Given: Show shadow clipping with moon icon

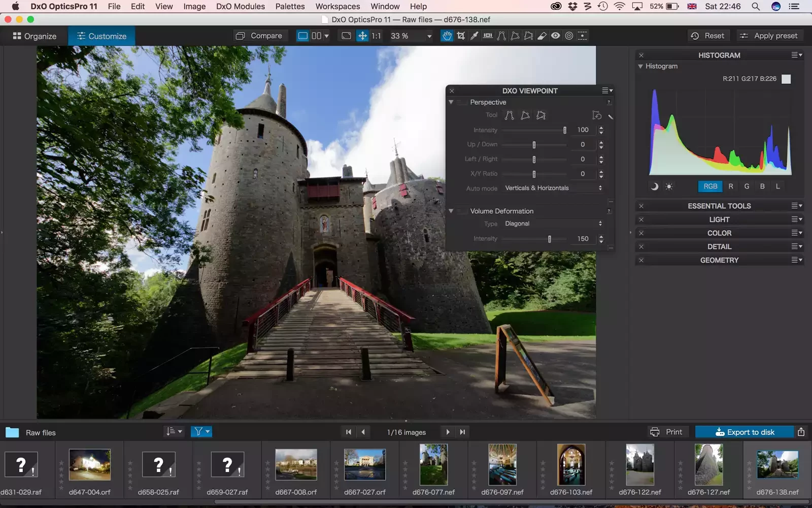Looking at the screenshot, I should 654,186.
